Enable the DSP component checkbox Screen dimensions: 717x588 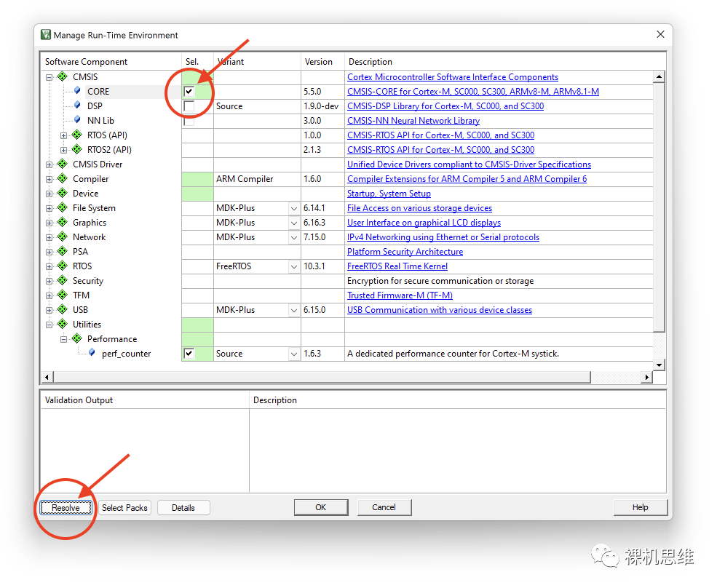(189, 106)
